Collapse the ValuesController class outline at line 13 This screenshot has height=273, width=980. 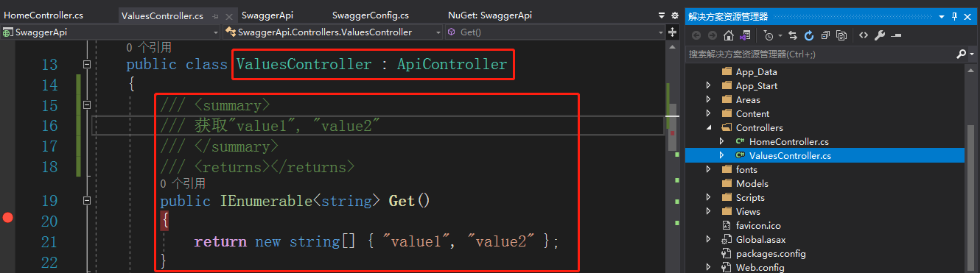(88, 65)
